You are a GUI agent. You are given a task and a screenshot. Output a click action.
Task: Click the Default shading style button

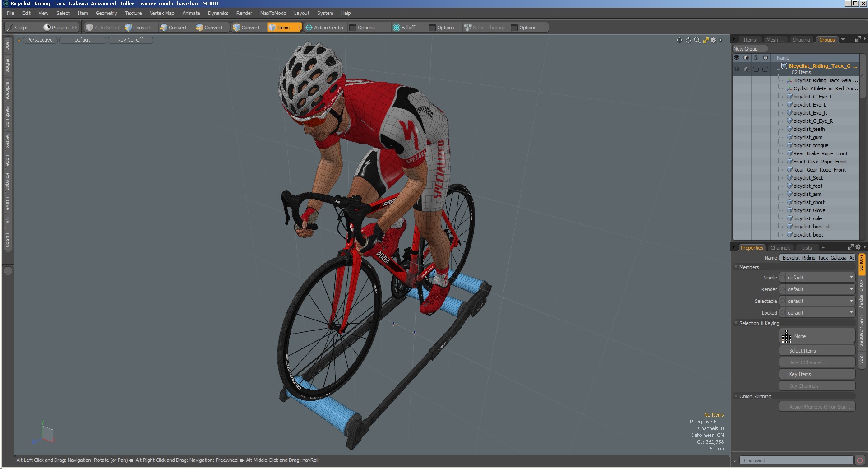coord(83,40)
